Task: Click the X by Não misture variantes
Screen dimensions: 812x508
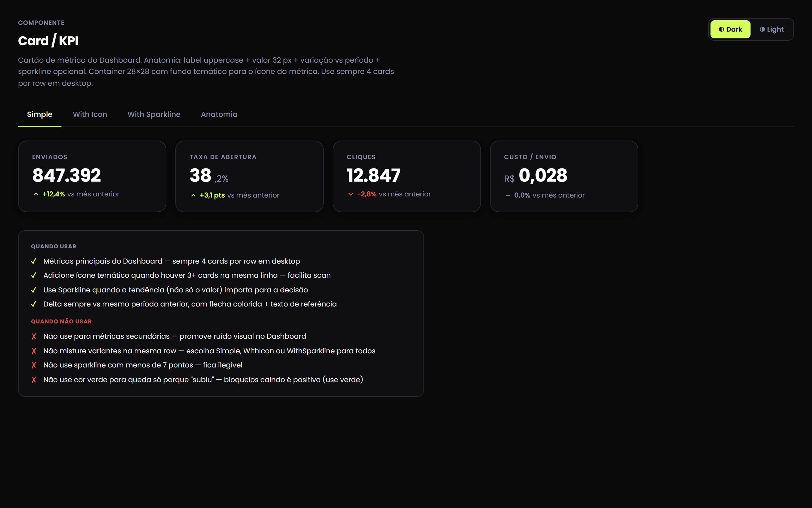Action: [34, 351]
